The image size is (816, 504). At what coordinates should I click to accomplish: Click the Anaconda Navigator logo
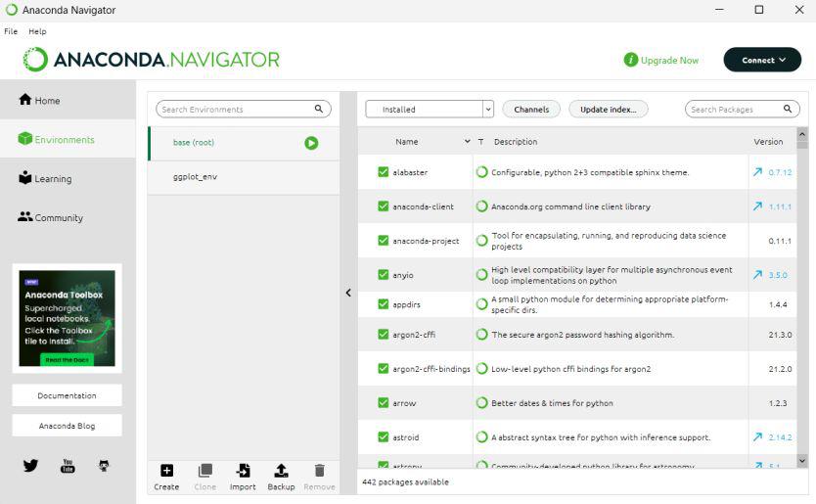click(151, 60)
